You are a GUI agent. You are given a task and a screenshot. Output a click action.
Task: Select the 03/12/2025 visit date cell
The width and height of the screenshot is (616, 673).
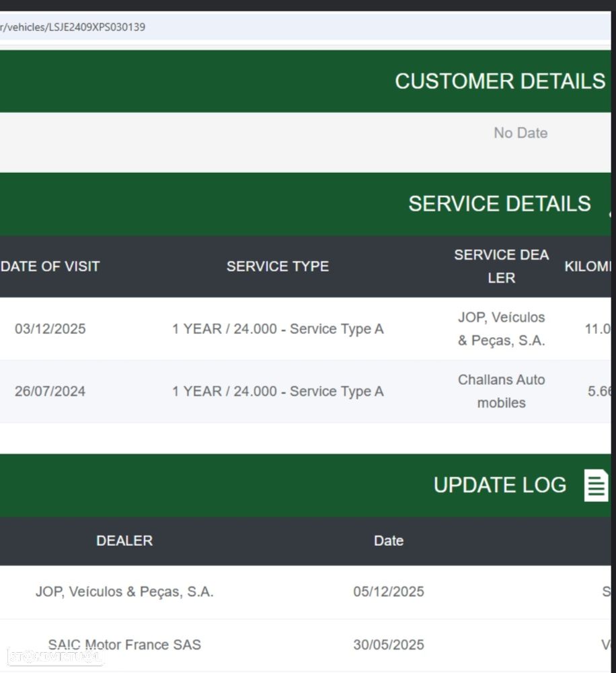tap(50, 329)
